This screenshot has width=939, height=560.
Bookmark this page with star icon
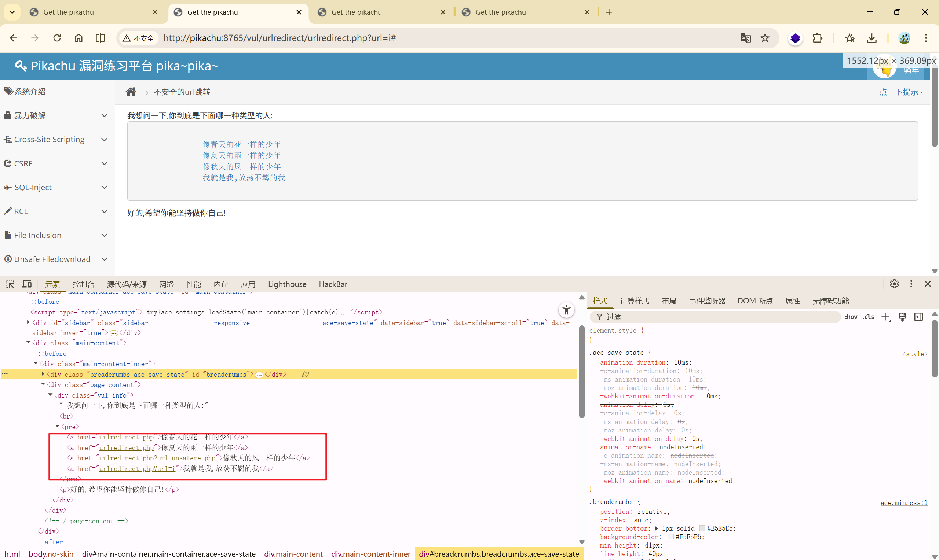pos(764,38)
